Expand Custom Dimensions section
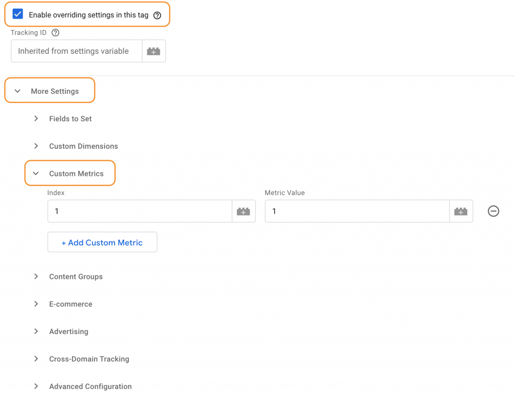 (x=76, y=146)
